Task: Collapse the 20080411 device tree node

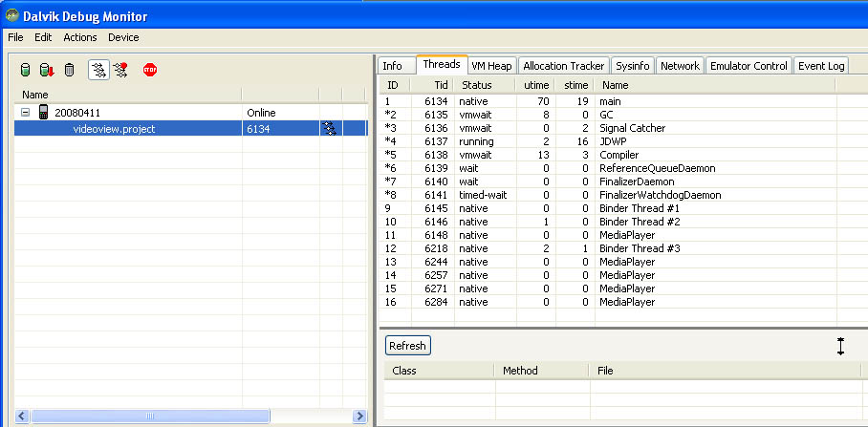Action: (x=25, y=113)
